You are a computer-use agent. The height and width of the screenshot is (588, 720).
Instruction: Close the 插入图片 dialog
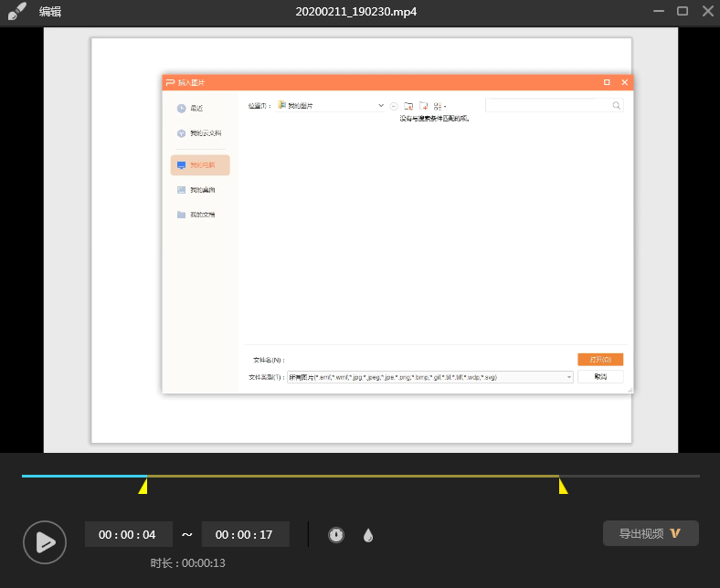pos(624,82)
